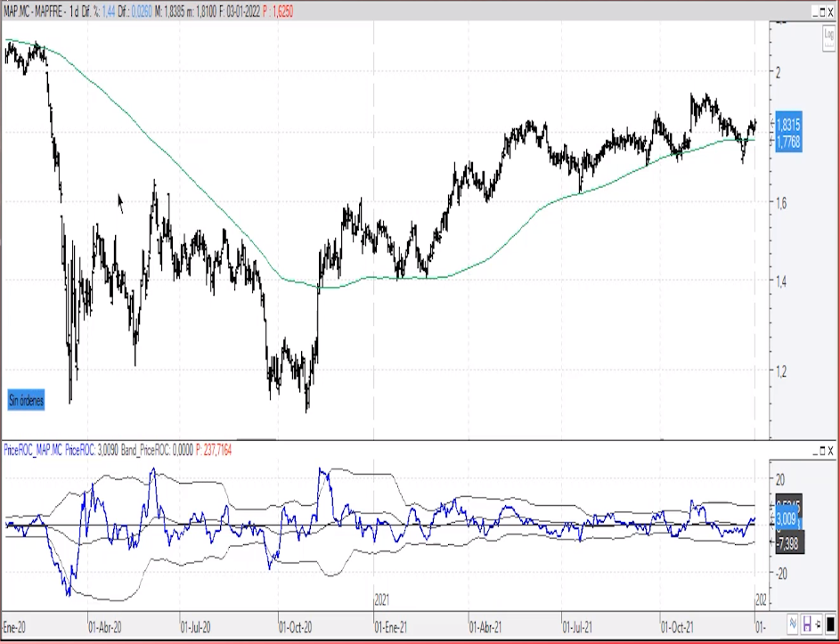Open the black color square in bottom bar
The image size is (840, 644).
(x=830, y=624)
